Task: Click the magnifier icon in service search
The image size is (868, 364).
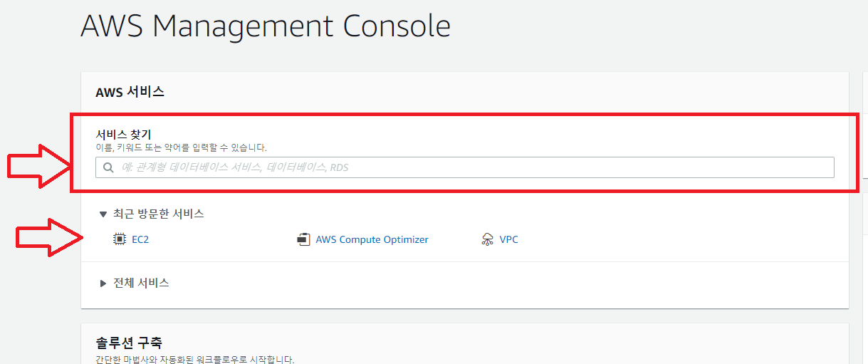Action: [108, 168]
